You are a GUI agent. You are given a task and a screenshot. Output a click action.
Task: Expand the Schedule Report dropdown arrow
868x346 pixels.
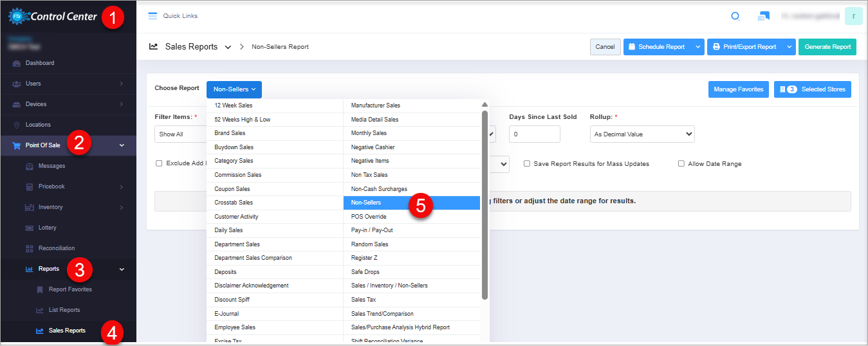tap(698, 47)
